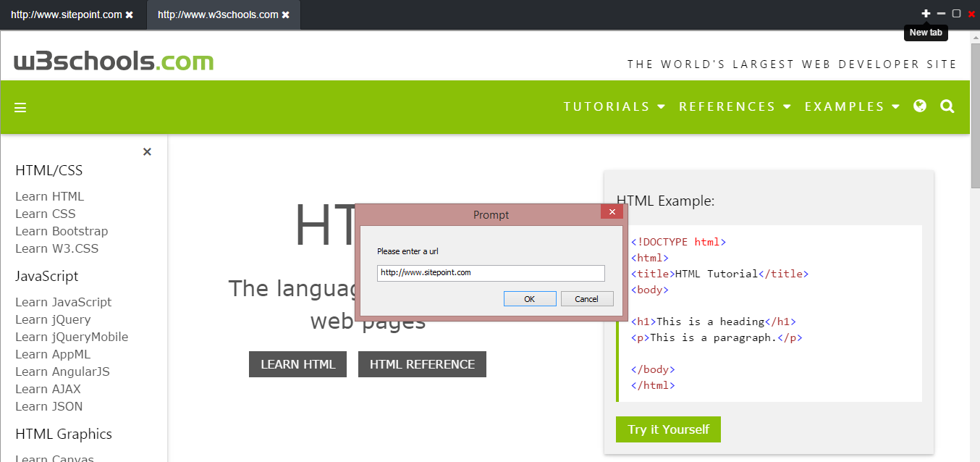Open the Learn Bootstrap sidebar link
The width and height of the screenshot is (980, 462).
click(62, 231)
